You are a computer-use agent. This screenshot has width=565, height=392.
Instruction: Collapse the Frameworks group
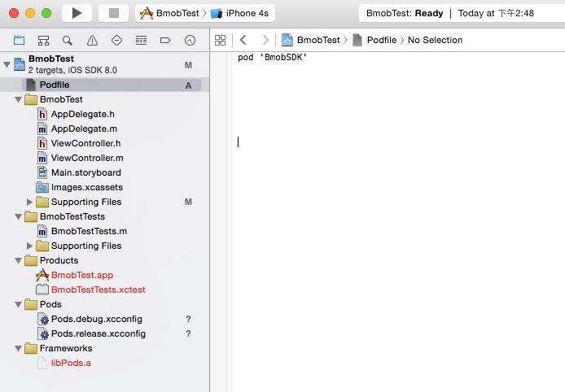tap(18, 348)
